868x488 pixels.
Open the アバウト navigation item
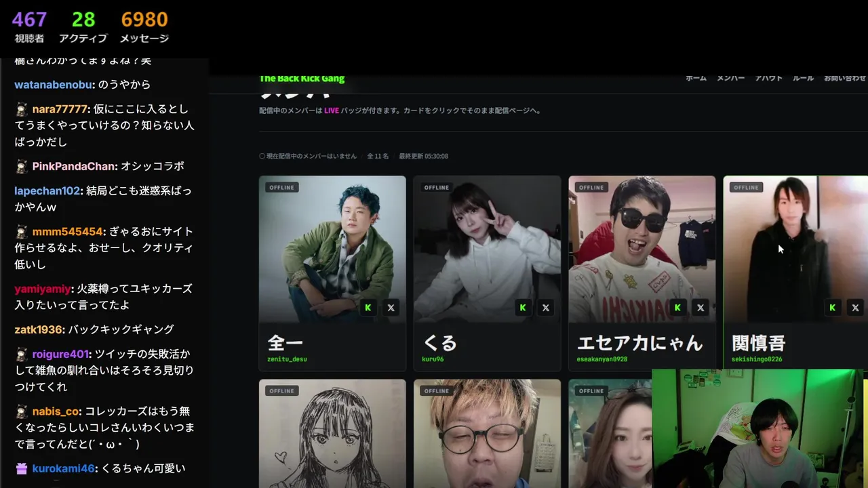769,78
